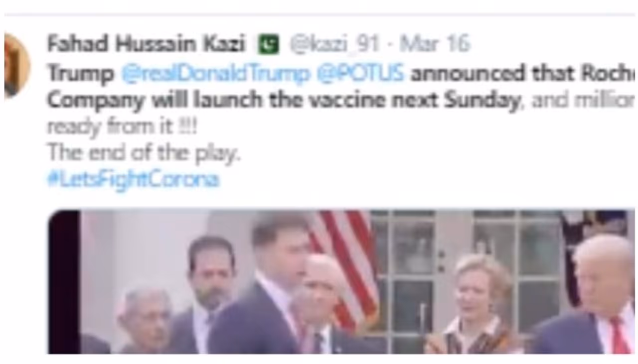This screenshot has width=638, height=364.
Task: Open the Mar 16 tweet timestamp
Action: pos(435,45)
